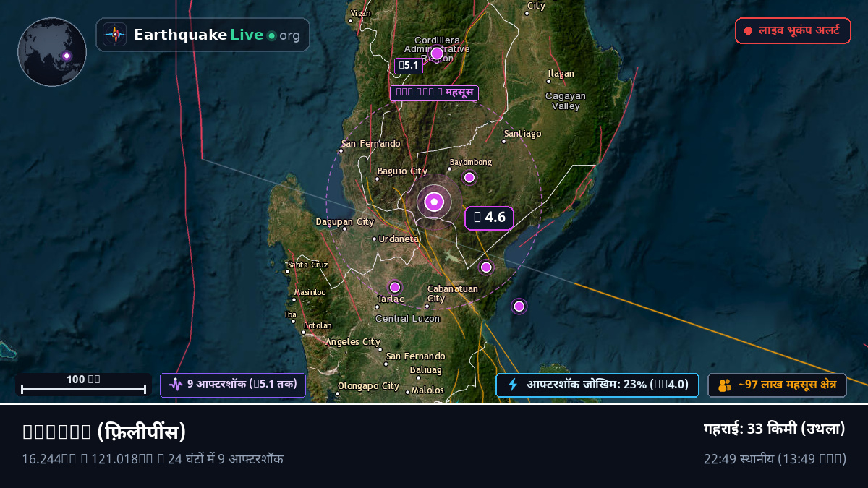Click the 100 km scale bar
868x488 pixels.
click(x=84, y=385)
